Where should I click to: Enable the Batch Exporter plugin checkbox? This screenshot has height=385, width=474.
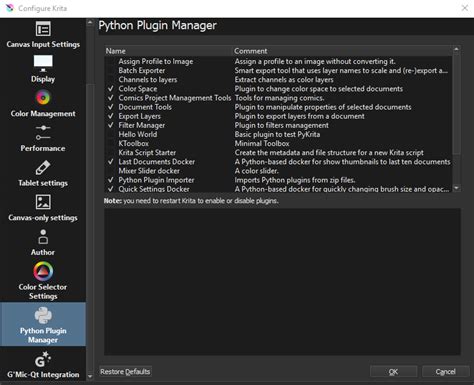coord(111,70)
